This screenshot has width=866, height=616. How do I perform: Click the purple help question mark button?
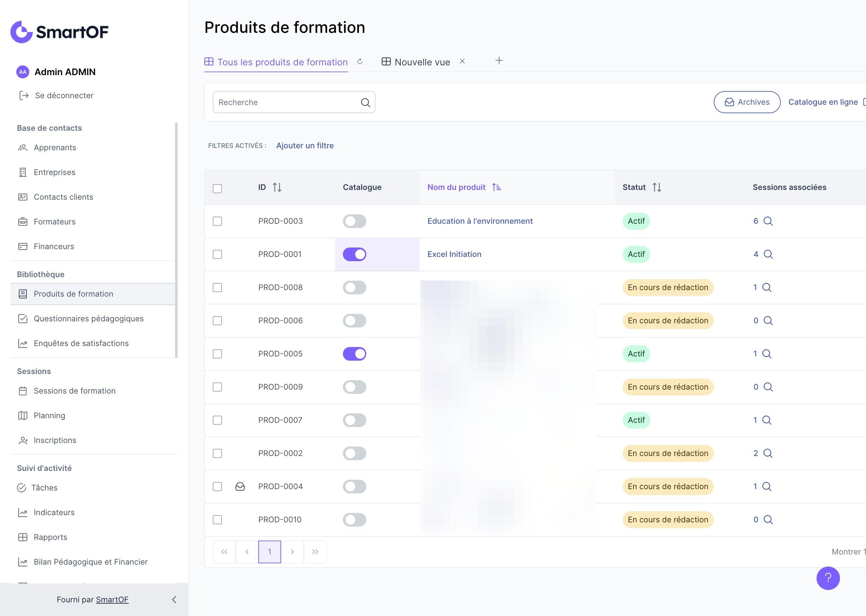(828, 578)
